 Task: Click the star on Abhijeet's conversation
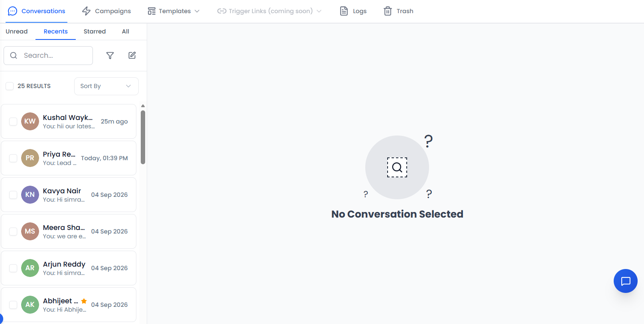click(84, 301)
